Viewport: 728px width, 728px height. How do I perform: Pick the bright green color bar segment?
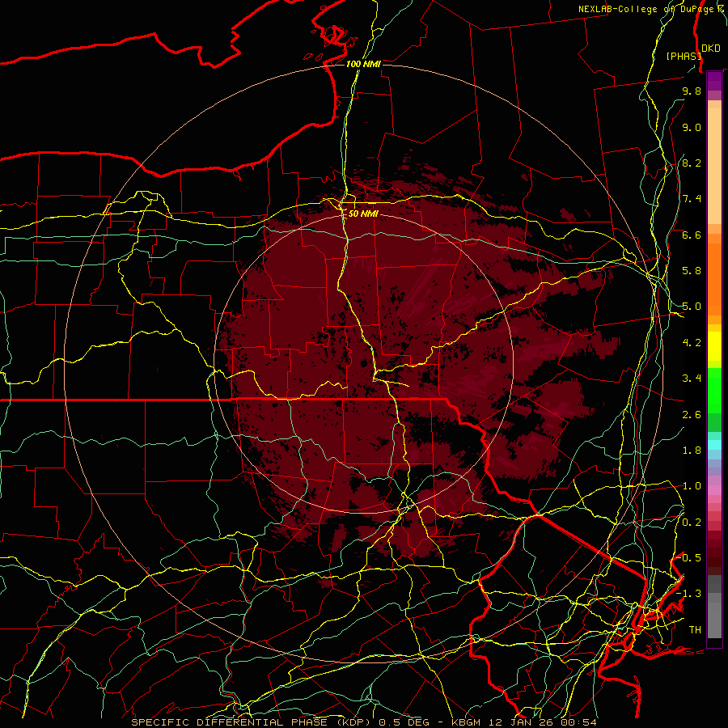(714, 391)
